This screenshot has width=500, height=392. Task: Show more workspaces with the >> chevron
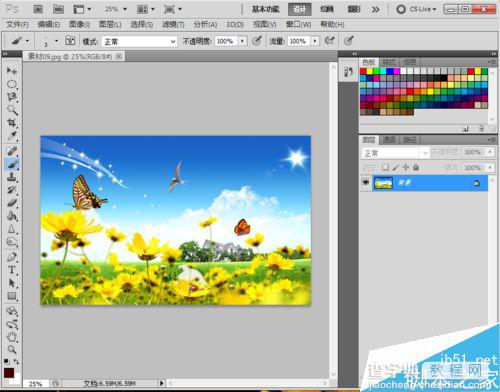[376, 9]
